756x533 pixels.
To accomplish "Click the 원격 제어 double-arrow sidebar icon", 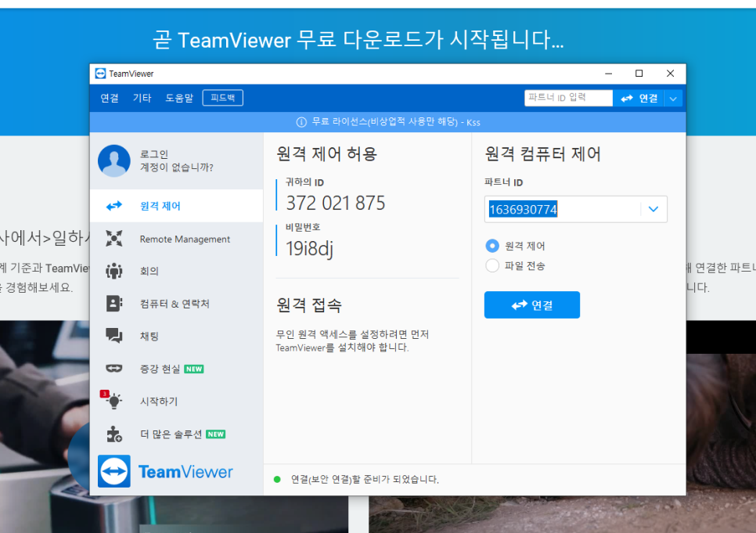I will [114, 206].
